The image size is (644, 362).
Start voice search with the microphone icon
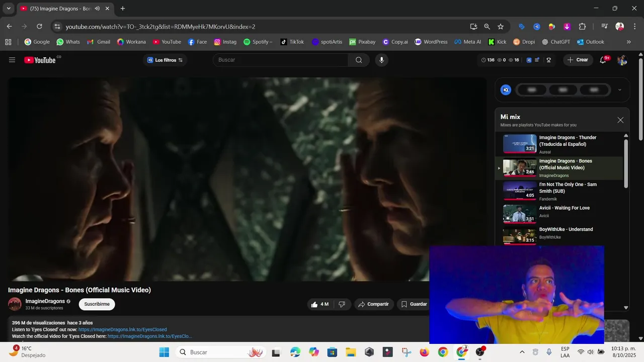[x=381, y=60]
